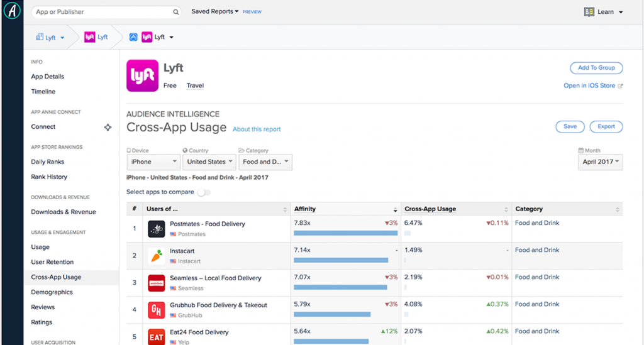Click the PREVIEW label next to Saved Reports

(252, 12)
